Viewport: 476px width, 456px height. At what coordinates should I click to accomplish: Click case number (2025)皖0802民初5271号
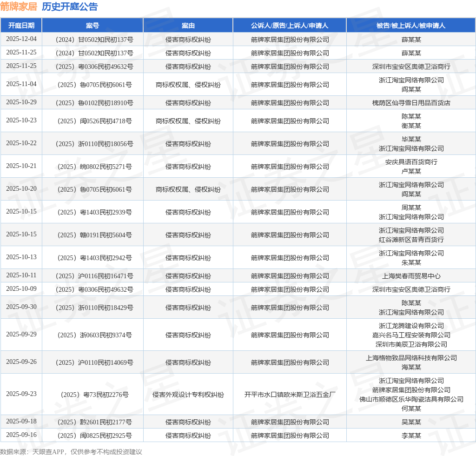pos(94,167)
